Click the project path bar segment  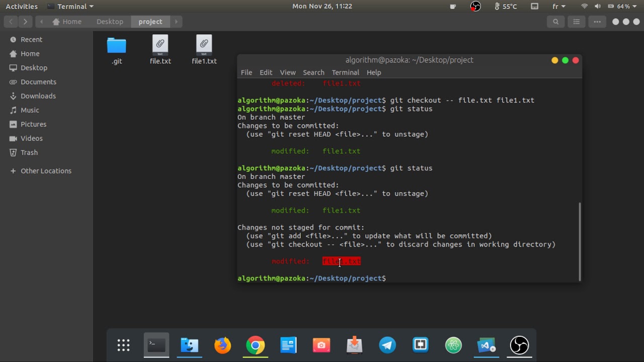[x=150, y=22]
